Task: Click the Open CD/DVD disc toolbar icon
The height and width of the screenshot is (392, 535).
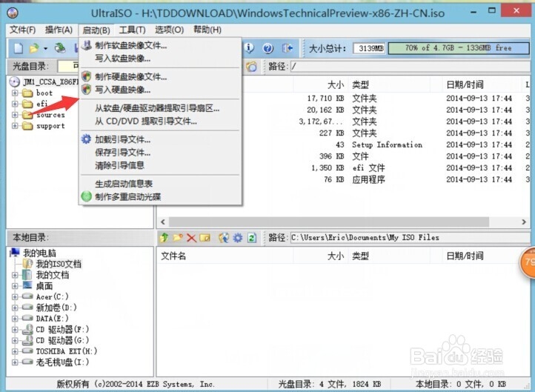Action: point(61,48)
